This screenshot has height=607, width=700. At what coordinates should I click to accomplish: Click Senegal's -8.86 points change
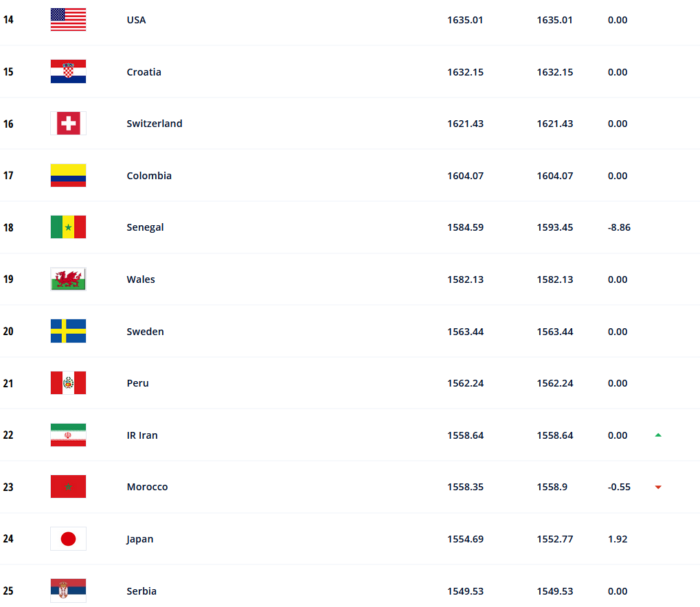(x=618, y=227)
